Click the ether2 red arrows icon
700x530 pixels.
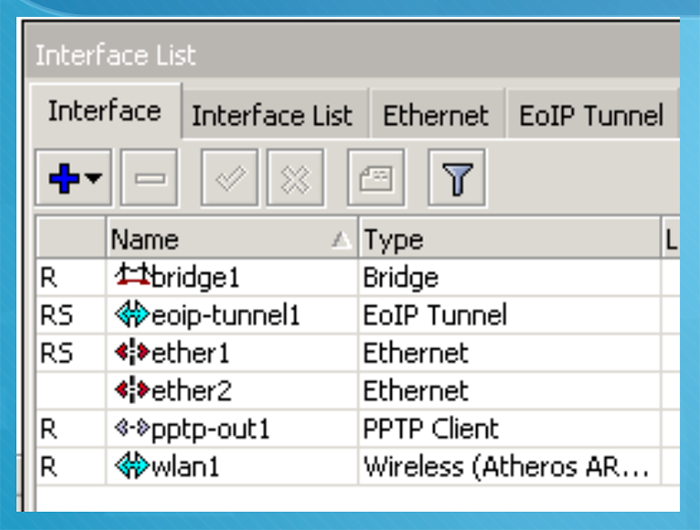click(x=132, y=390)
